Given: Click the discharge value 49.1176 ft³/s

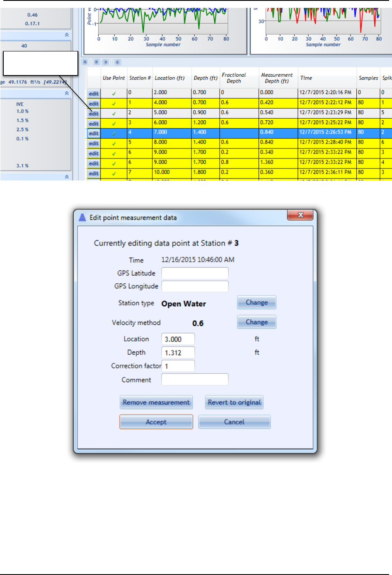Looking at the screenshot, I should coord(24,82).
